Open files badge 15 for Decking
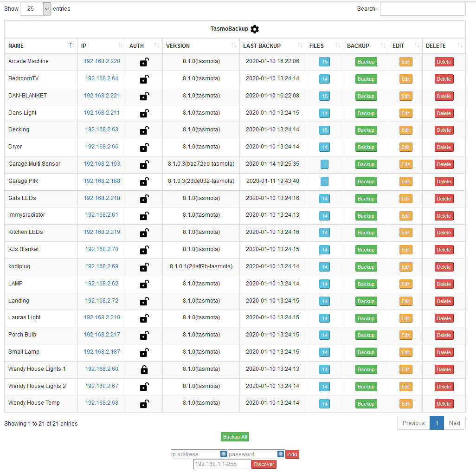476x472 pixels. pos(324,130)
